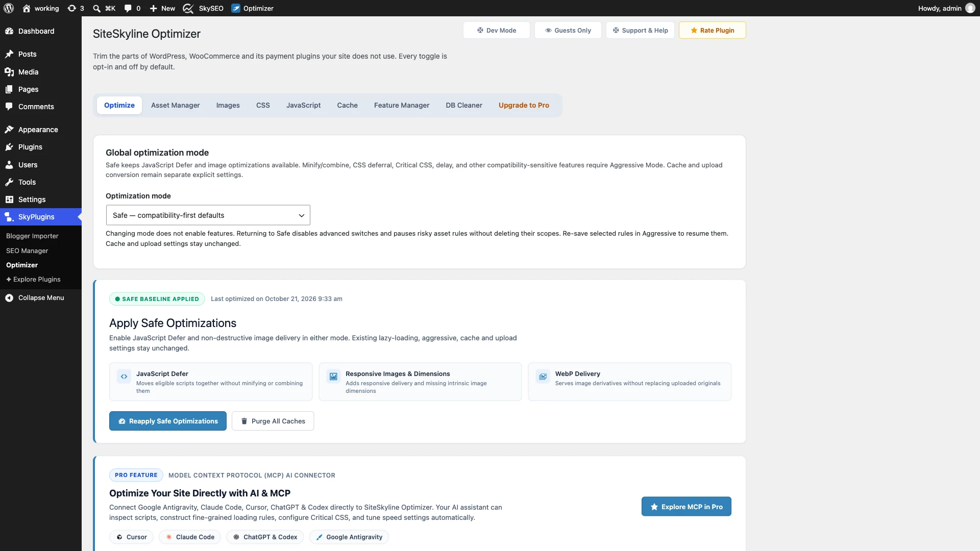The height and width of the screenshot is (551, 980).
Task: Click Purge All Caches button
Action: (x=273, y=421)
